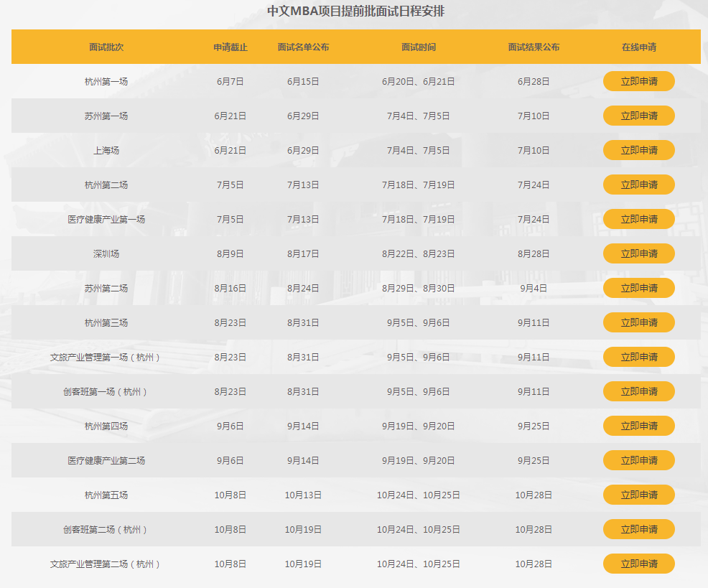Apply now for 创客班第二场（杭州）
This screenshot has width=708, height=588.
(638, 529)
